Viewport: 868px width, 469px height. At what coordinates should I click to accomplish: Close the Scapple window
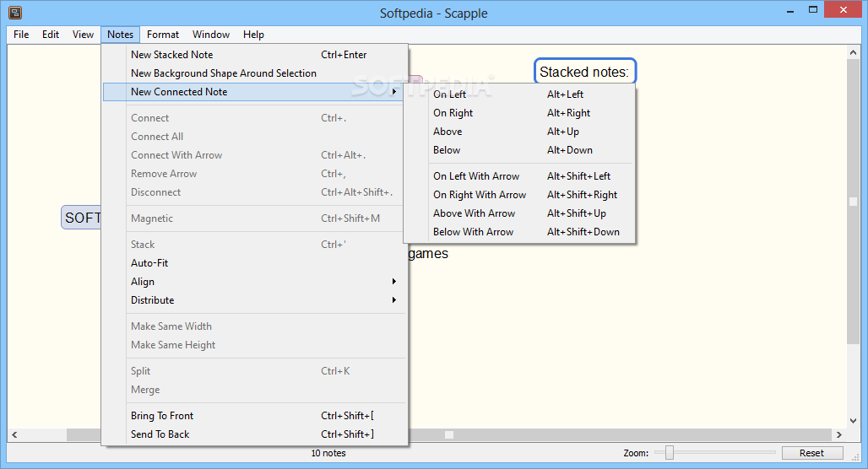pos(843,10)
